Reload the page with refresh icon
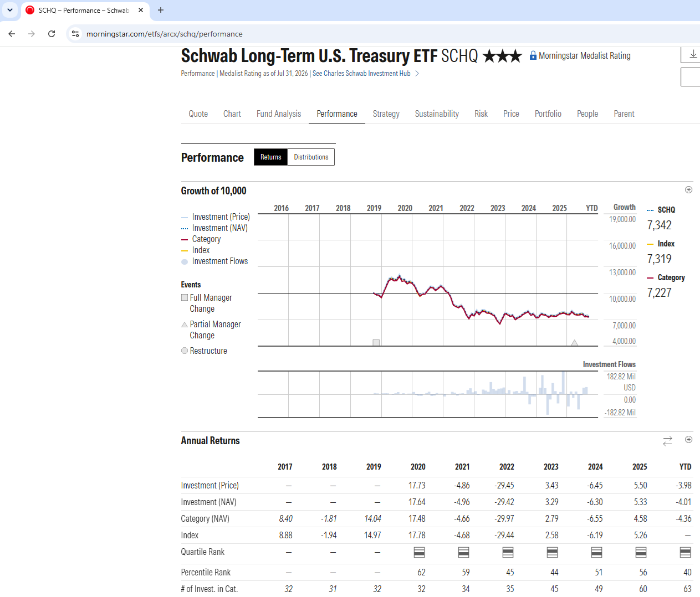 click(52, 34)
